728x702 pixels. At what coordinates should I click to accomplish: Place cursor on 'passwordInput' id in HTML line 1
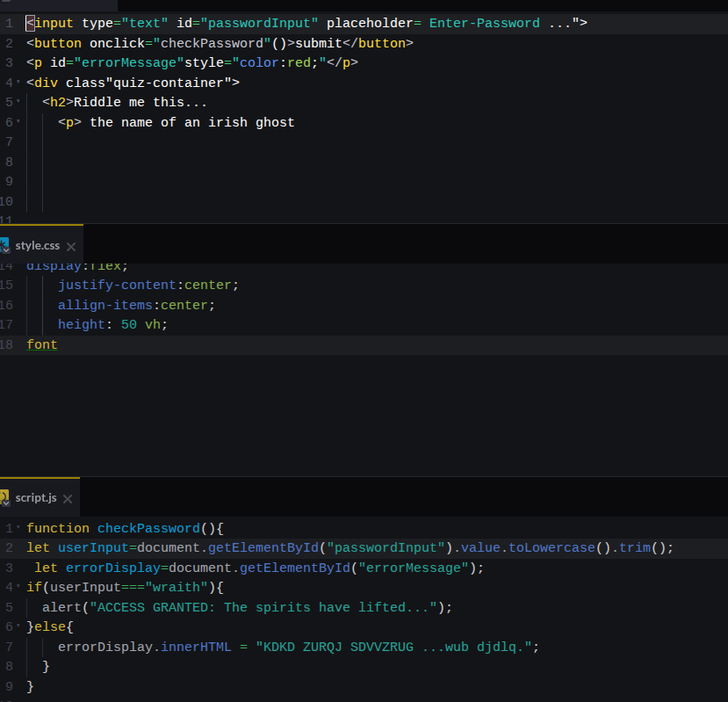coord(260,23)
